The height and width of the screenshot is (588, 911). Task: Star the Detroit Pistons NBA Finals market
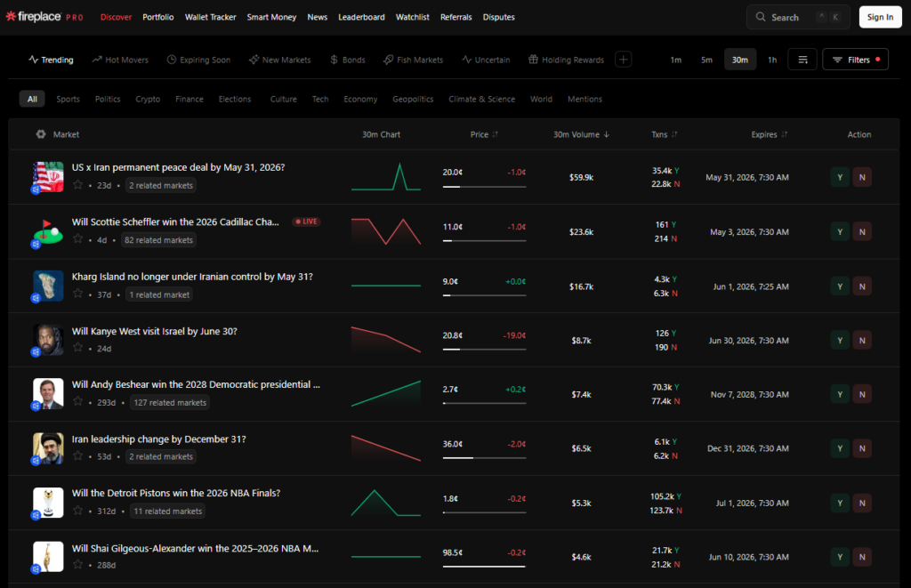tap(78, 510)
